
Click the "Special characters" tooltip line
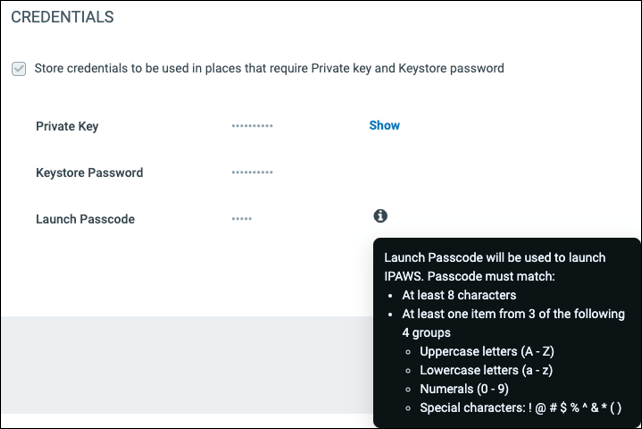coord(520,408)
